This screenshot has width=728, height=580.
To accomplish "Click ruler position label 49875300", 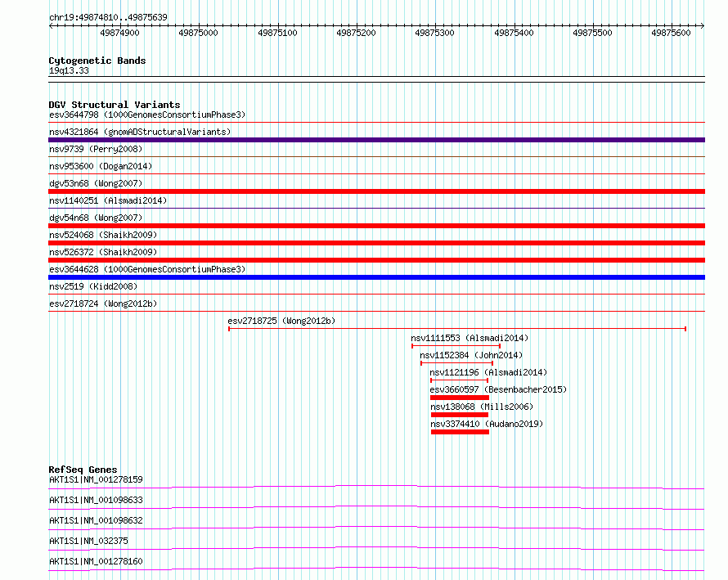I will (434, 33).
